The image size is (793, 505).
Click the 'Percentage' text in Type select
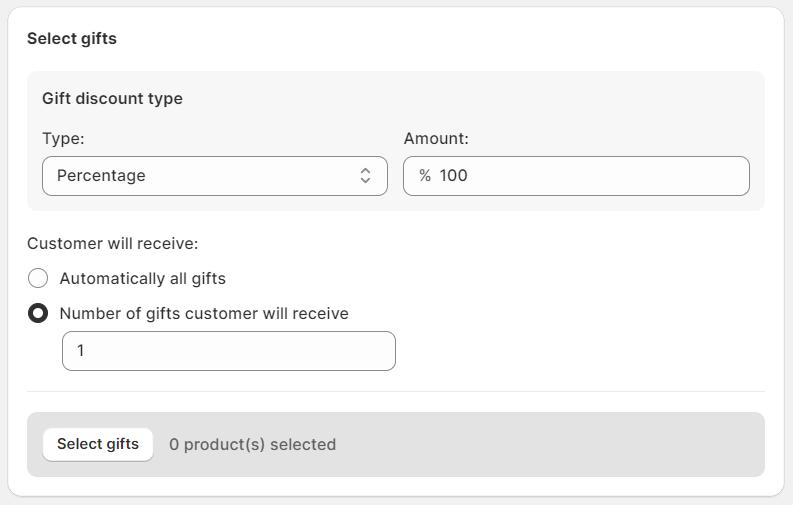pyautogui.click(x=101, y=176)
